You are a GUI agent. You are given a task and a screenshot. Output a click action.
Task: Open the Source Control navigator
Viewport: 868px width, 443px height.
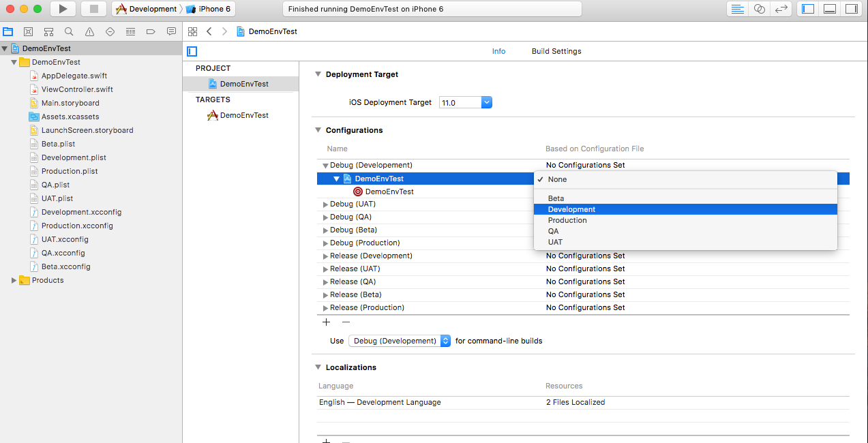point(29,31)
